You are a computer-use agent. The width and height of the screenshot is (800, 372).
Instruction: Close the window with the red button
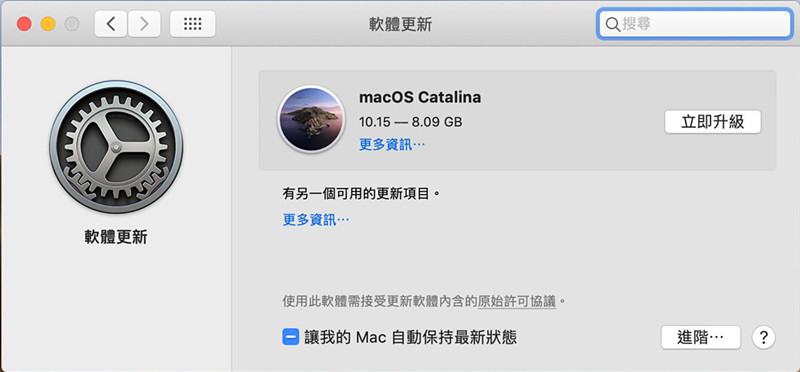tap(24, 24)
